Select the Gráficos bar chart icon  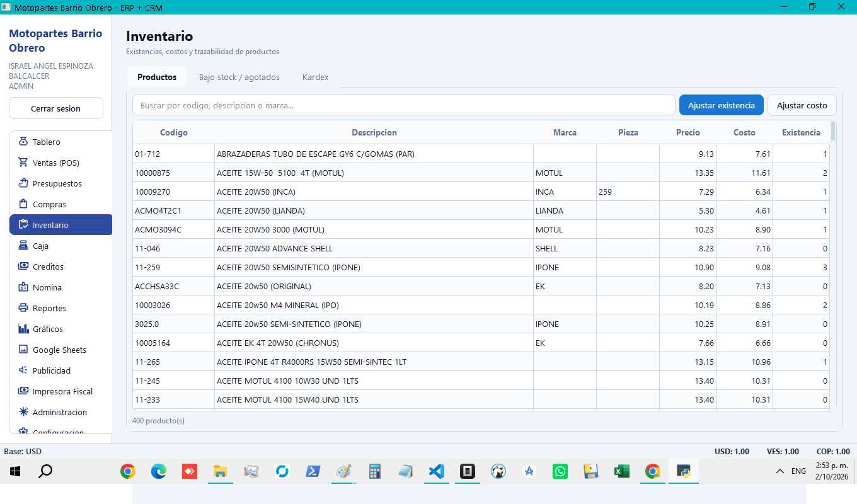pos(23,329)
